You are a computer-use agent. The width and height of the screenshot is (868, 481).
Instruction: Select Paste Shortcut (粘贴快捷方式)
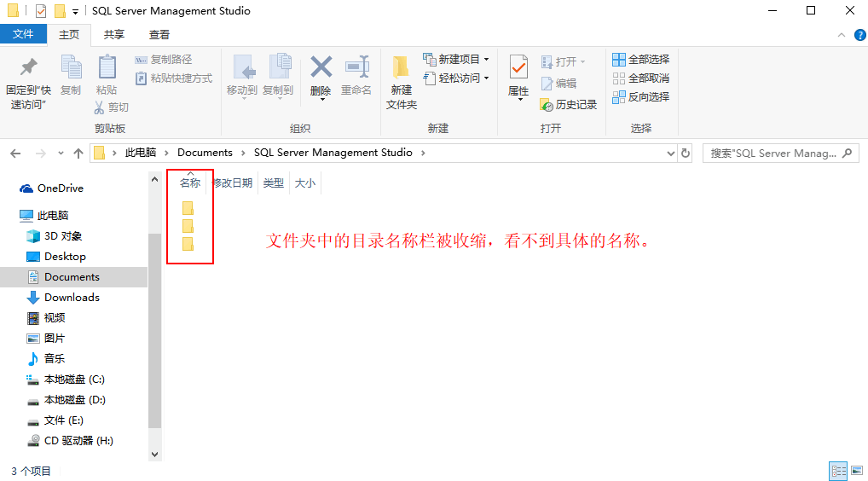point(175,78)
